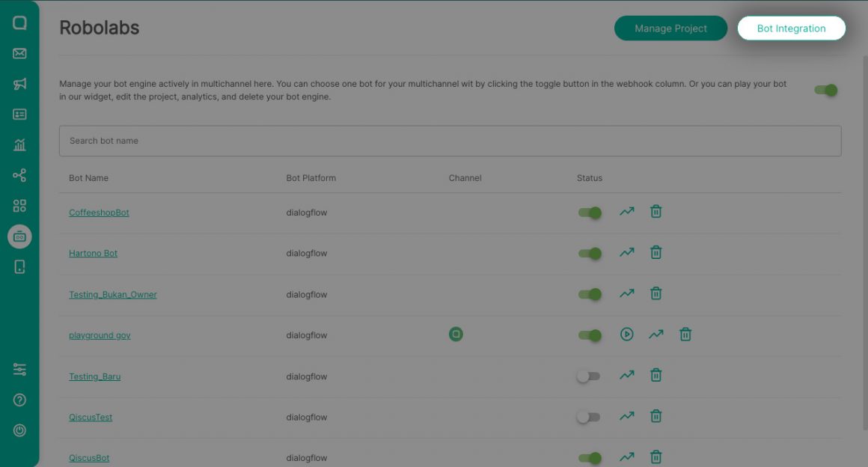Open the Robolabs bot icon in sidebar
Viewport: 868px width, 467px height.
(19, 236)
